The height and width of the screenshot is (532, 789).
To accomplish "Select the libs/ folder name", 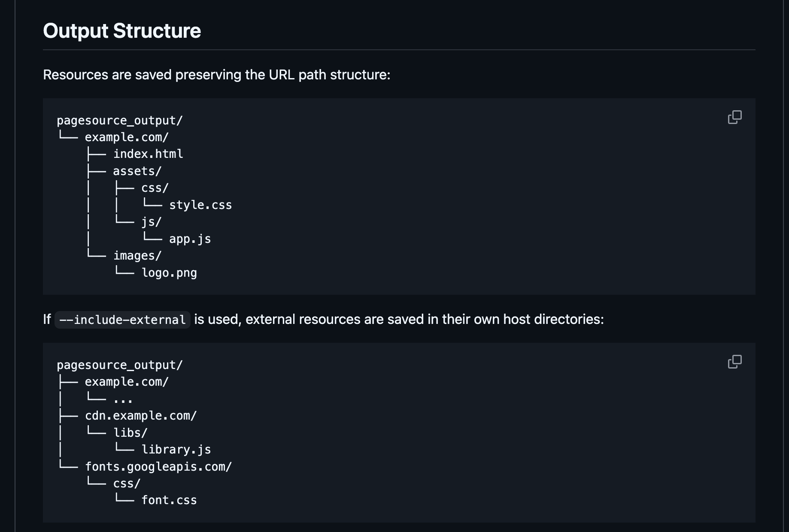I will 130,432.
